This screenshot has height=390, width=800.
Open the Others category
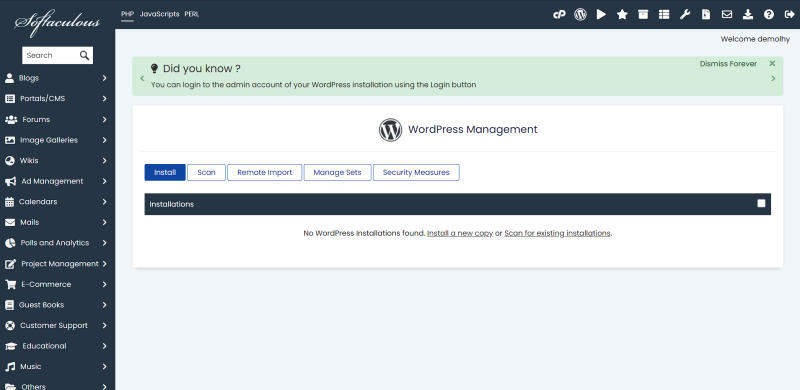(33, 386)
